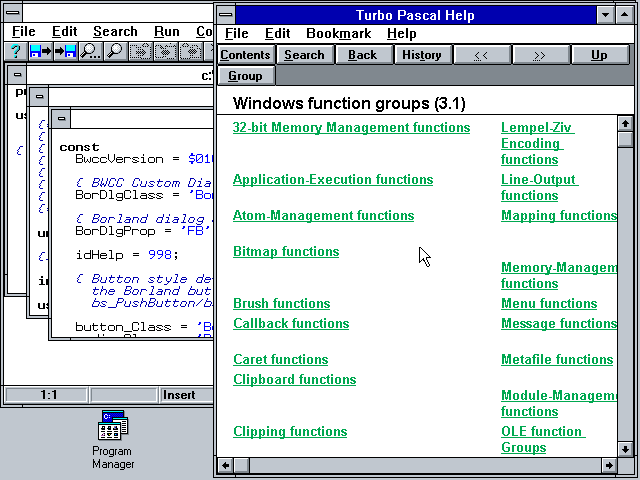The width and height of the screenshot is (640, 480).
Task: Open Clipping functions link
Action: click(290, 432)
